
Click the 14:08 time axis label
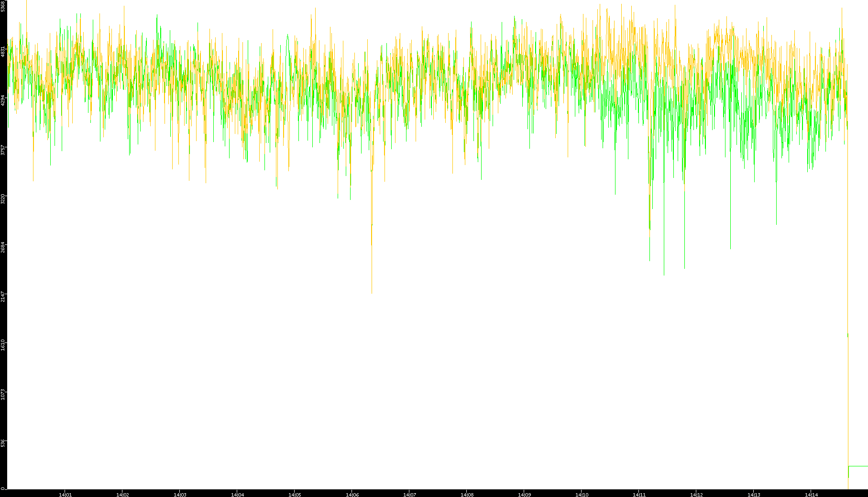[467, 495]
